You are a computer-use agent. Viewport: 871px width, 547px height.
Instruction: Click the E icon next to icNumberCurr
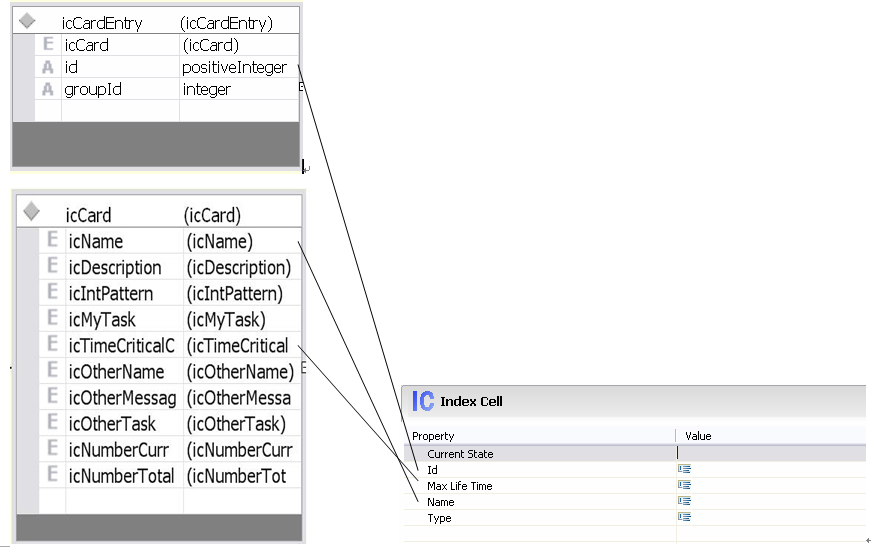52,449
